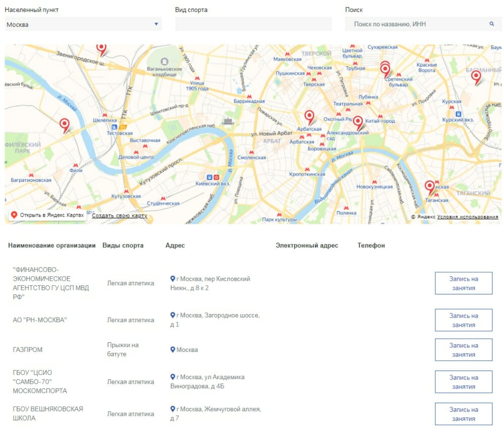The height and width of the screenshot is (429, 504).
Task: Click the Смоленская metro station marker
Action: click(251, 152)
